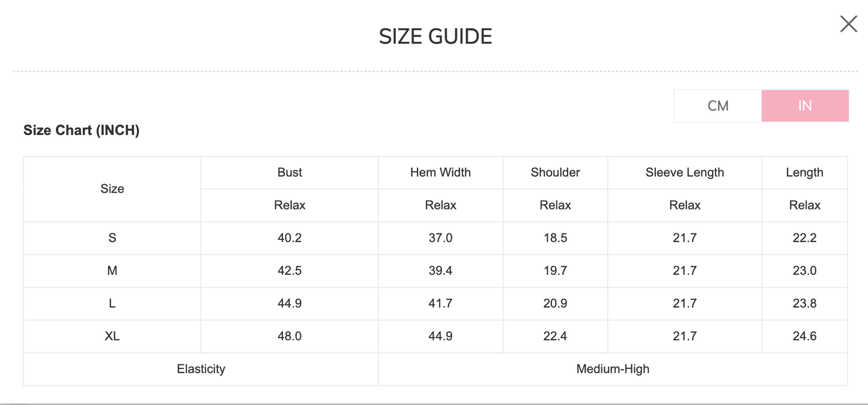Click the Size Chart (INCH) heading
The height and width of the screenshot is (405, 868).
(x=82, y=131)
